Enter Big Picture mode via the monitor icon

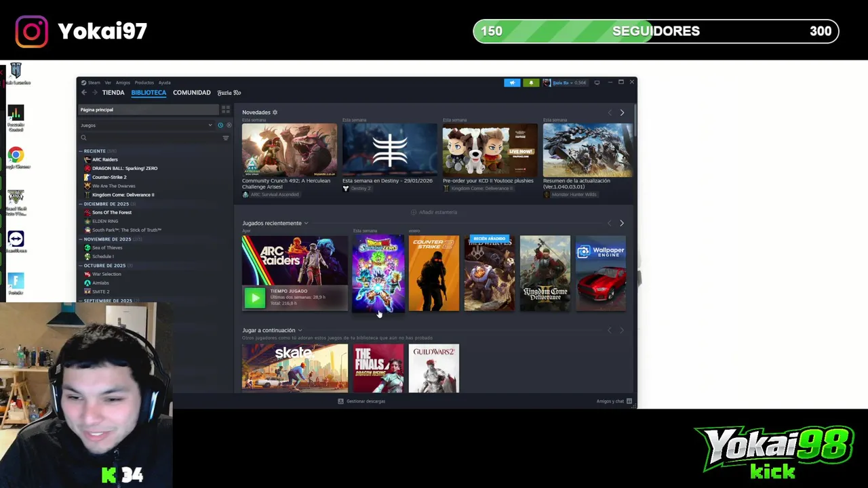click(x=597, y=83)
